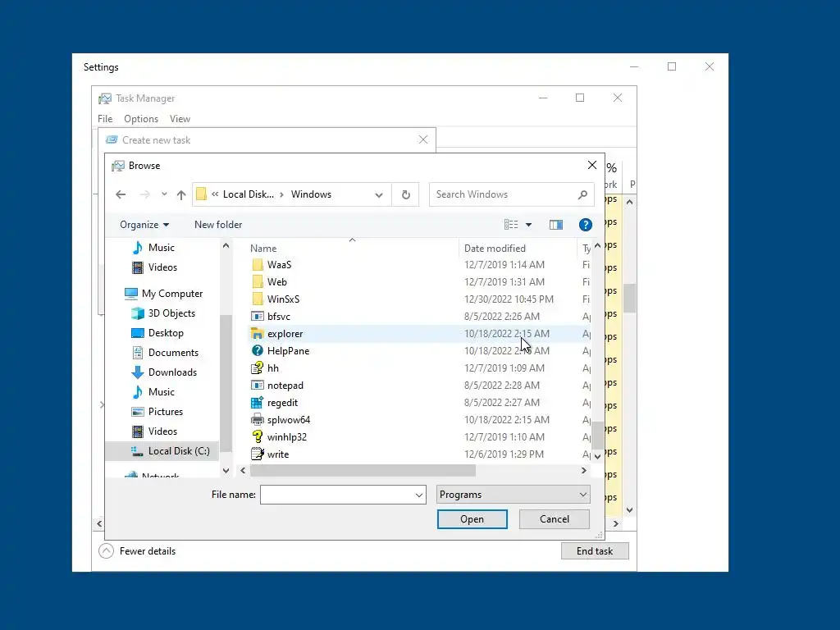Click the Open button
The width and height of the screenshot is (840, 630).
click(472, 519)
